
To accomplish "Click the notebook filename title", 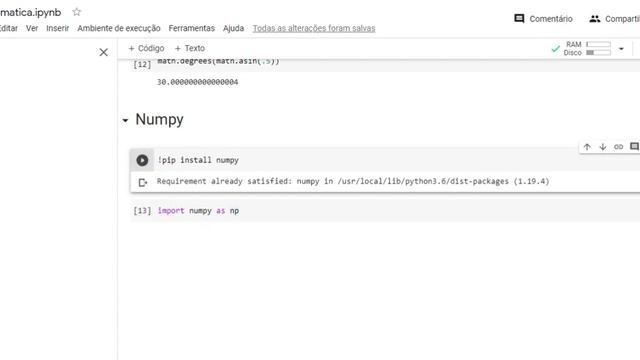I will (x=31, y=12).
